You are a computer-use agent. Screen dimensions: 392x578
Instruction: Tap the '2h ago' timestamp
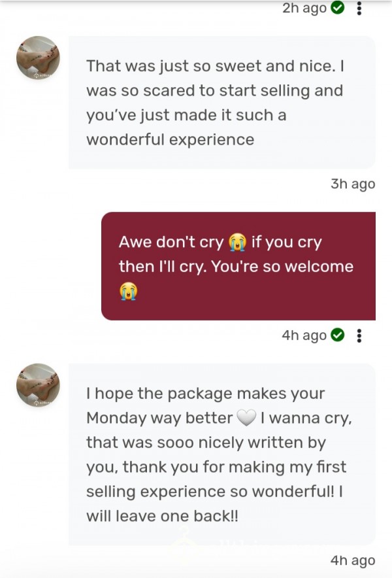(304, 8)
